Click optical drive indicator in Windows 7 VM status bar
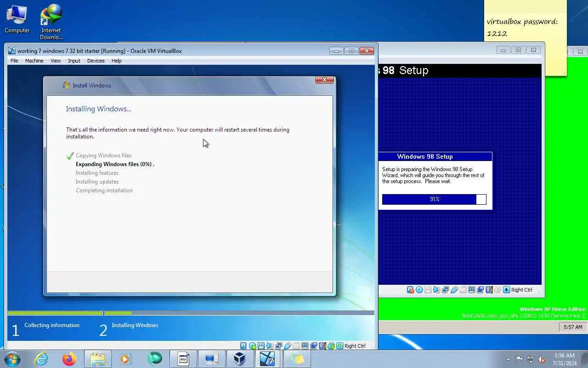The width and height of the screenshot is (588, 368). pos(252,346)
